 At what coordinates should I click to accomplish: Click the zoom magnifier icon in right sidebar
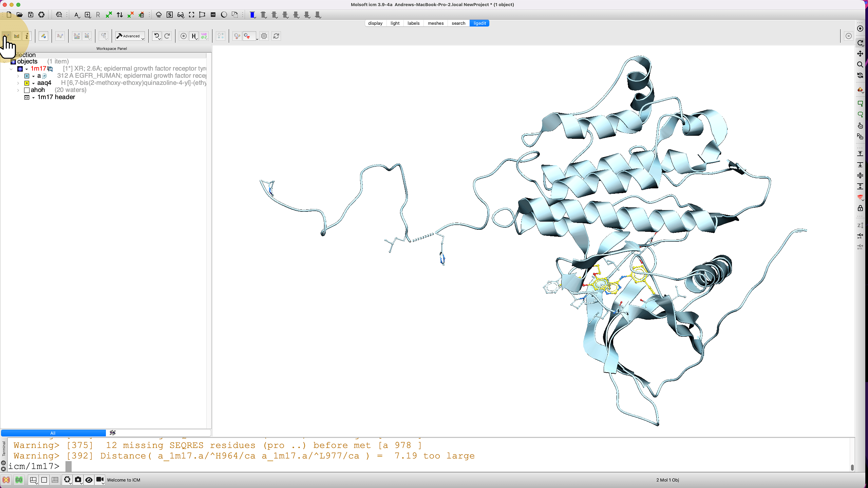click(x=860, y=64)
